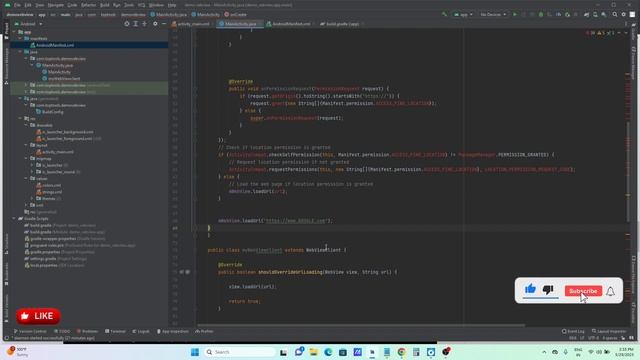Click Select Opened File target icon
This screenshot has width=640, height=360.
pyautogui.click(x=127, y=24)
